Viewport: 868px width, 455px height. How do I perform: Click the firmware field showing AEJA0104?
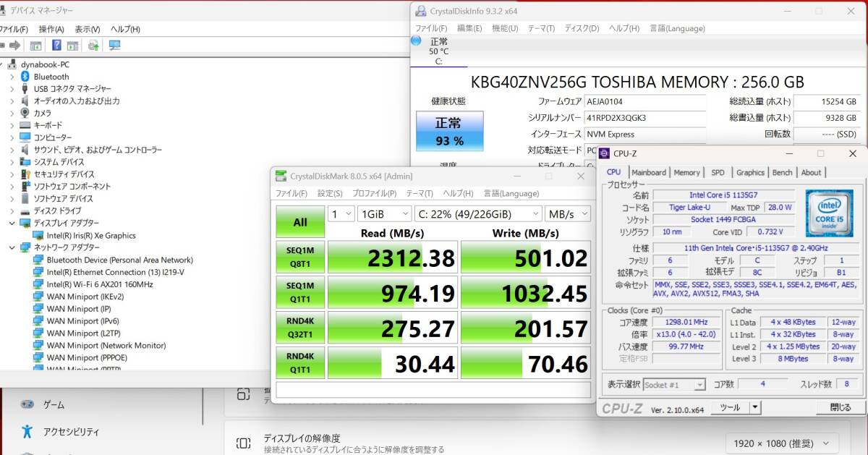point(645,102)
